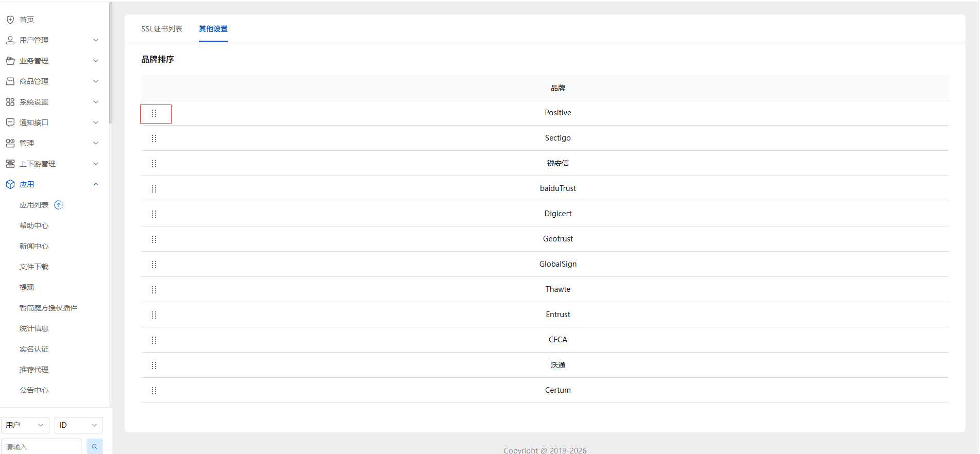Click the cube icon beside 应用
This screenshot has width=980, height=454.
click(10, 184)
